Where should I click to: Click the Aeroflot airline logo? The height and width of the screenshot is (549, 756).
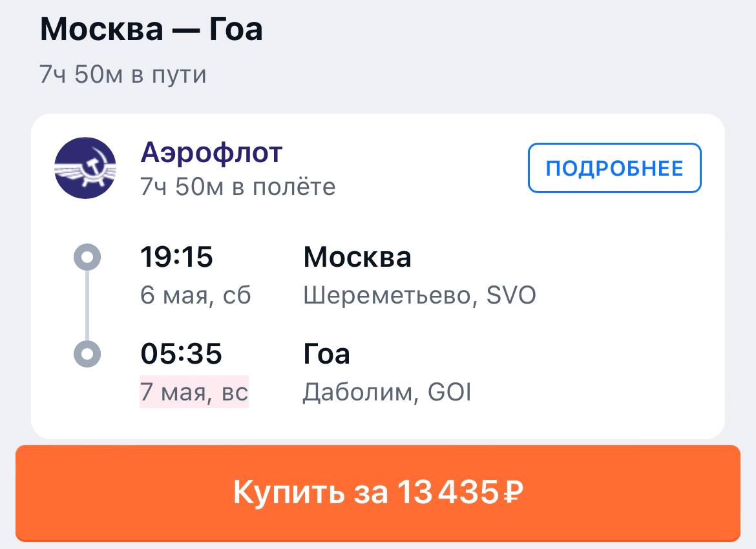tap(85, 168)
